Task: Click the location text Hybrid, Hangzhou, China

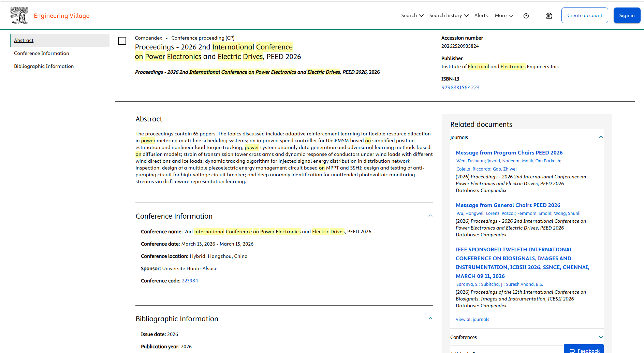Action: point(219,256)
